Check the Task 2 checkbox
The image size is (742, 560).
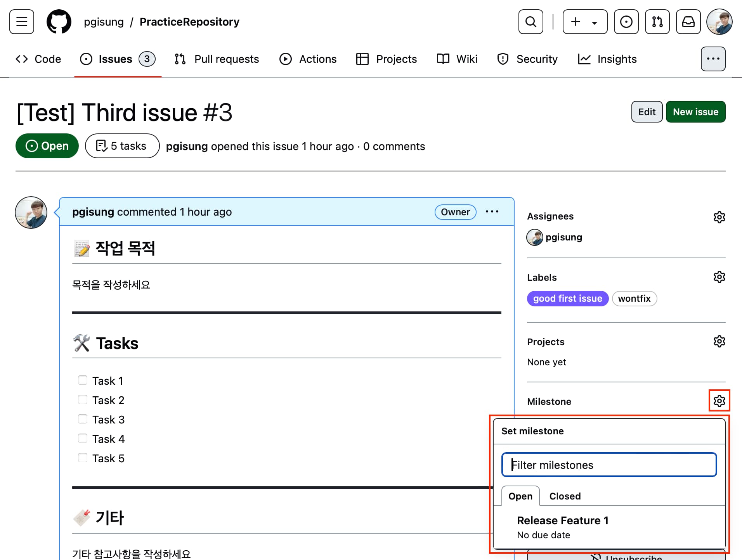tap(83, 399)
